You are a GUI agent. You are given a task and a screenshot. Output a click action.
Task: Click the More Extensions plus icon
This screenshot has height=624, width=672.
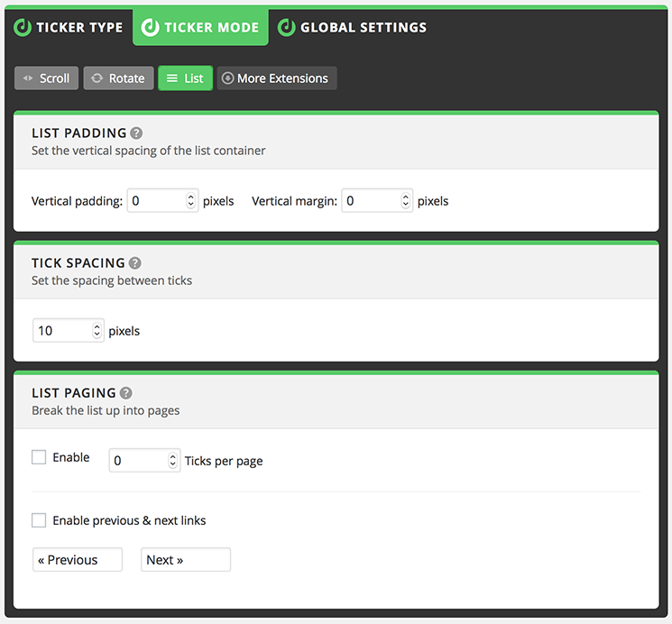click(227, 78)
